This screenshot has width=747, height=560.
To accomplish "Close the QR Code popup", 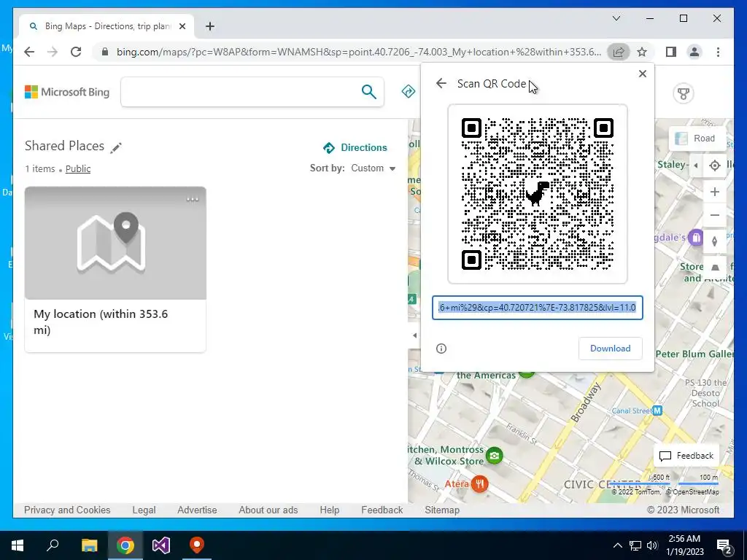I will pos(642,74).
